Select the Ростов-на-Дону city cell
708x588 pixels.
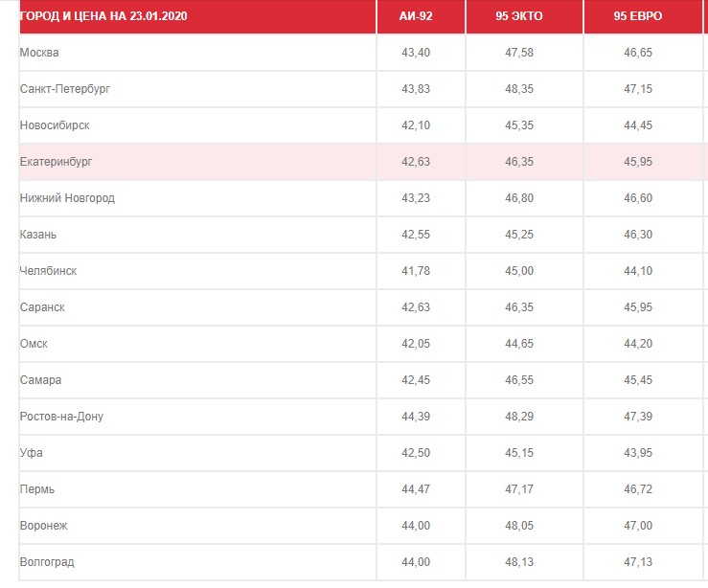197,417
